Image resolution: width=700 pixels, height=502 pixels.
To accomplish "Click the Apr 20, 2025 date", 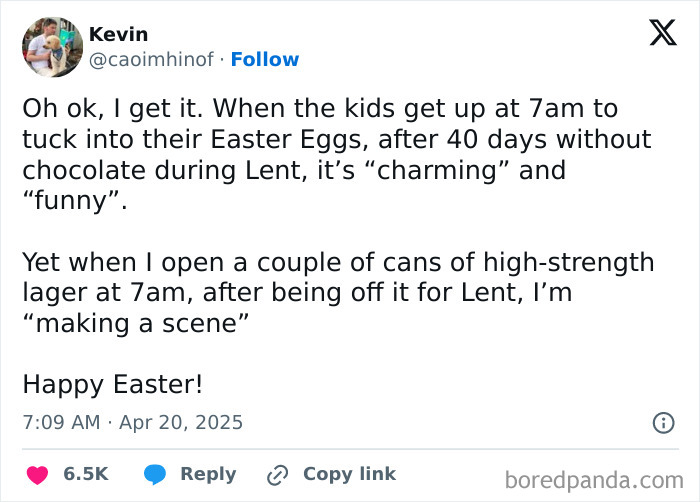I will [182, 422].
